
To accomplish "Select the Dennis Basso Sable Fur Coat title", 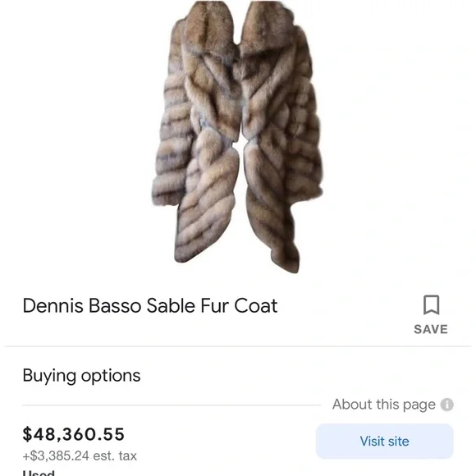I will tap(150, 305).
